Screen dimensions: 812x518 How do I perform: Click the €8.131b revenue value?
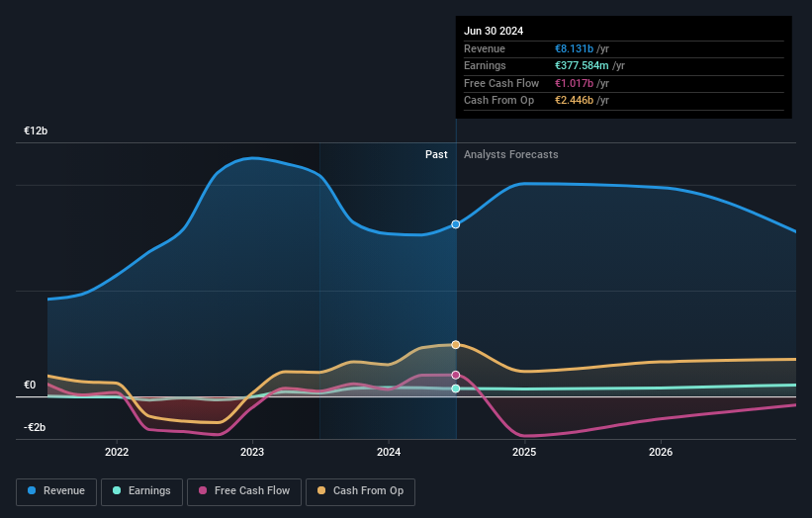click(x=574, y=48)
